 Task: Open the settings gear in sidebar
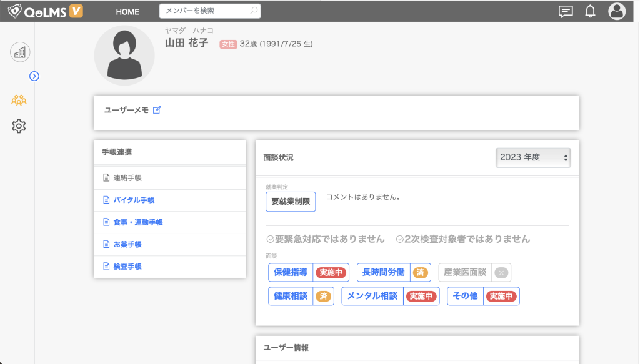pos(19,126)
